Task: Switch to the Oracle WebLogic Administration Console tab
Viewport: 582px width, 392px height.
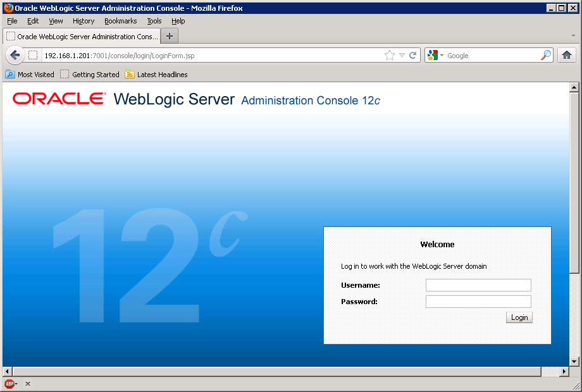Action: [x=81, y=36]
